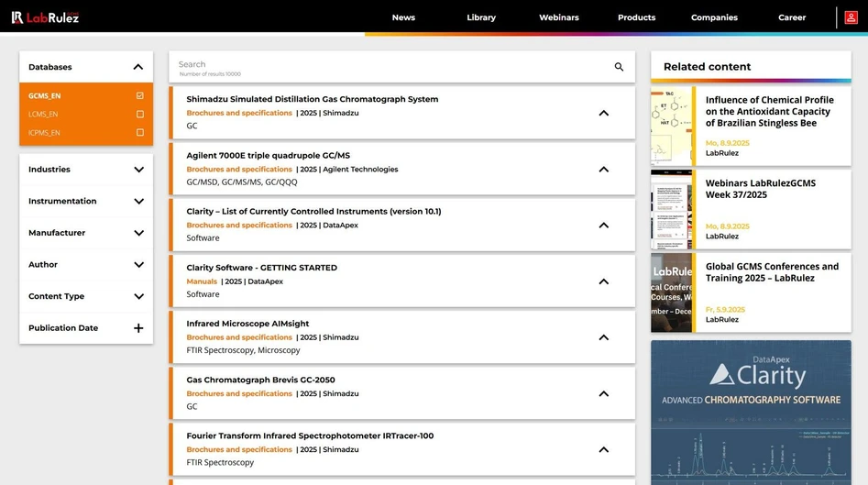
Task: Click the search magnifier icon
Action: [619, 67]
